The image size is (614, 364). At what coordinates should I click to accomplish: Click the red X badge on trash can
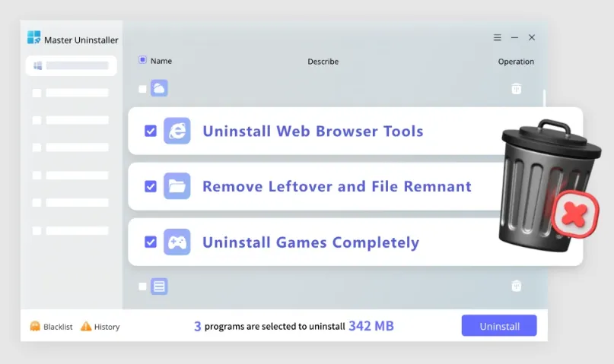coord(574,214)
